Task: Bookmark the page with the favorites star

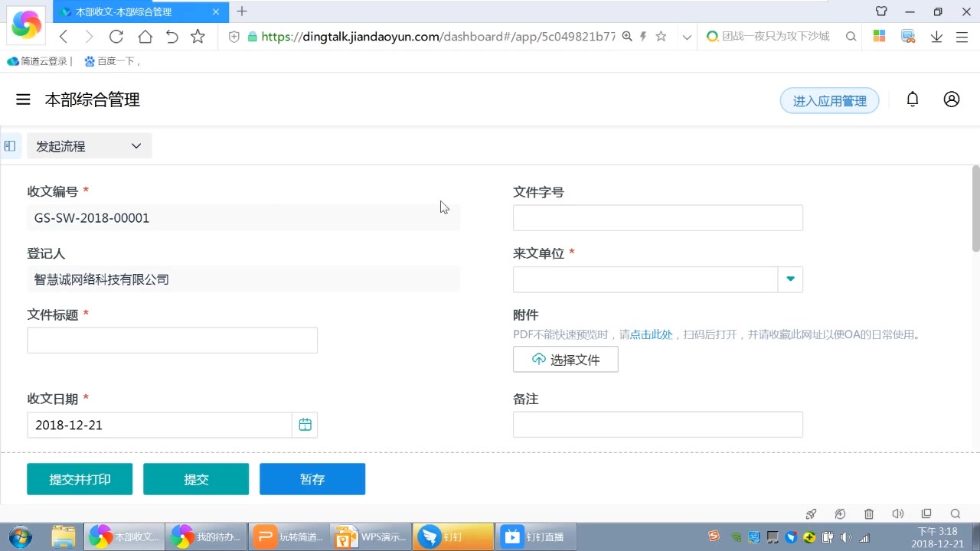Action: [x=198, y=37]
